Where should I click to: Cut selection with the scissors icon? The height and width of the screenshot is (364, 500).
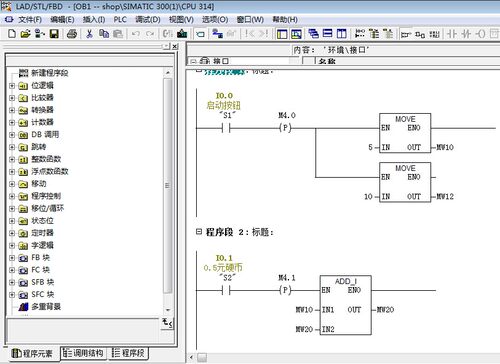[89, 34]
